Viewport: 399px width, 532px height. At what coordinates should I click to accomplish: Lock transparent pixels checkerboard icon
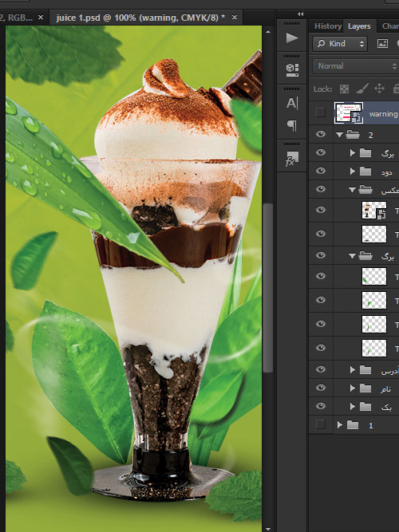(344, 89)
